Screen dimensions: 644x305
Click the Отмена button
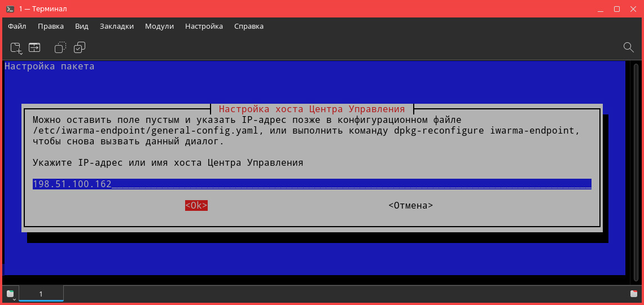click(x=411, y=206)
